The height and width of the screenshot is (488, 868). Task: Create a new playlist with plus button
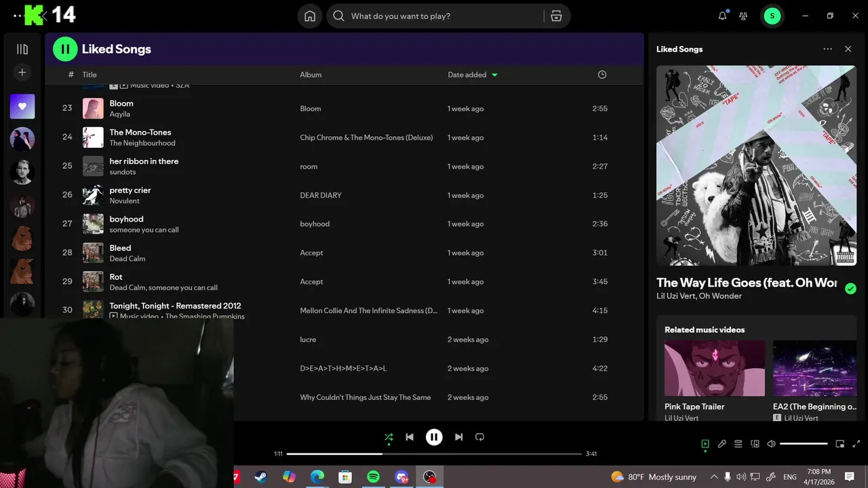click(x=22, y=73)
